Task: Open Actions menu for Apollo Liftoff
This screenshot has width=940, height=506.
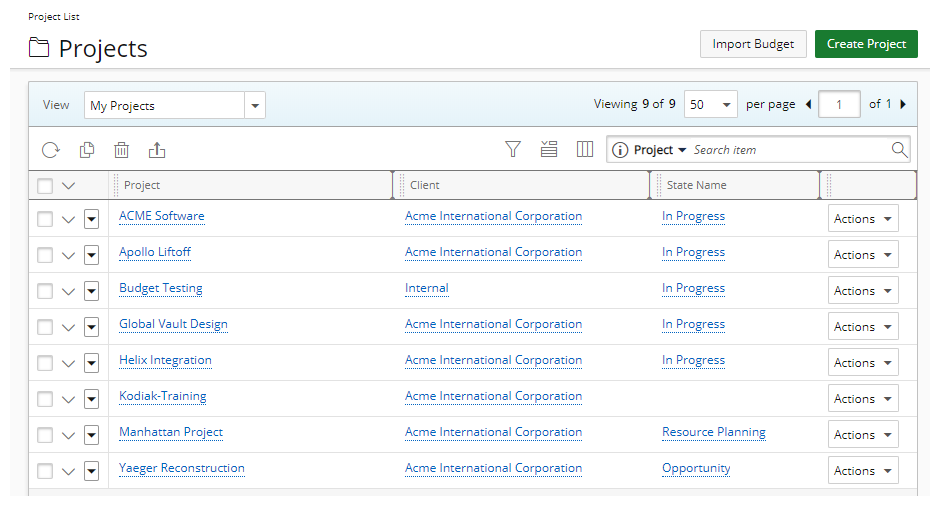Action: point(863,255)
